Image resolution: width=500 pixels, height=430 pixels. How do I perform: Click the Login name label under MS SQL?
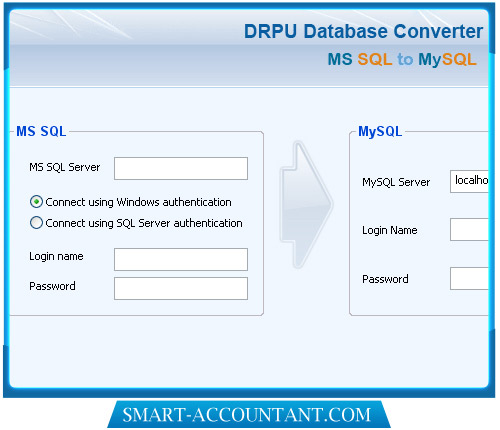[x=56, y=256]
